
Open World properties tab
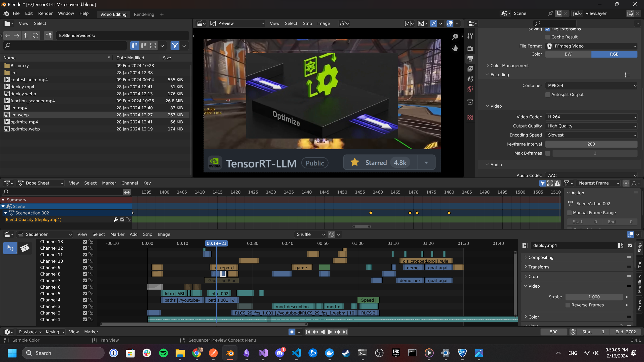pos(470,89)
